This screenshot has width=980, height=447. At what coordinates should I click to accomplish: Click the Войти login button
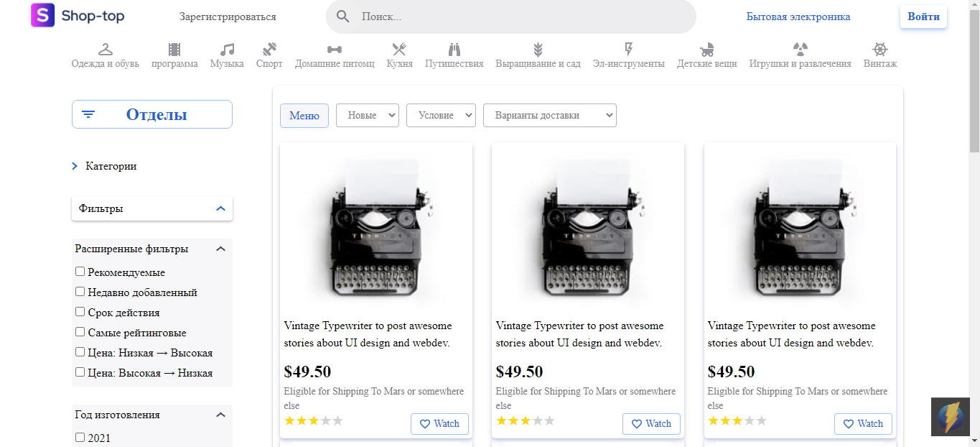pyautogui.click(x=923, y=17)
